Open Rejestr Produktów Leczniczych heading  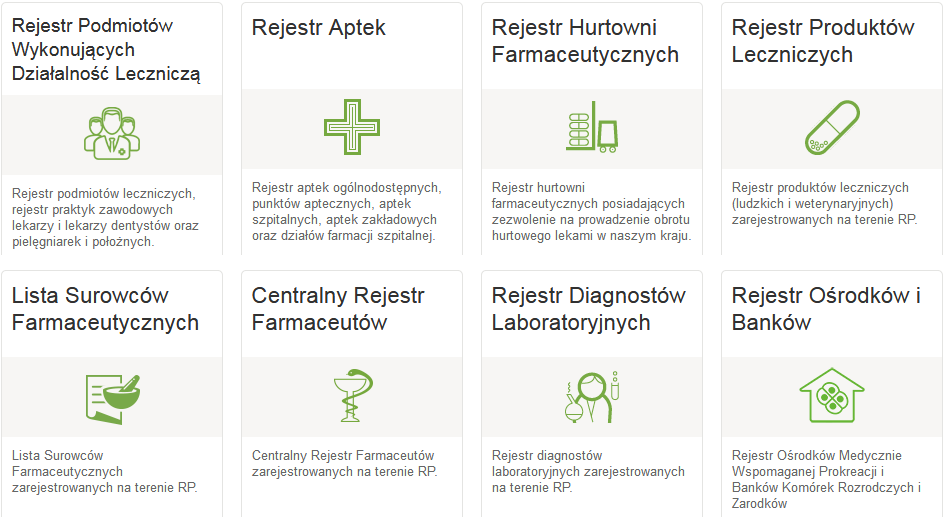(x=822, y=41)
